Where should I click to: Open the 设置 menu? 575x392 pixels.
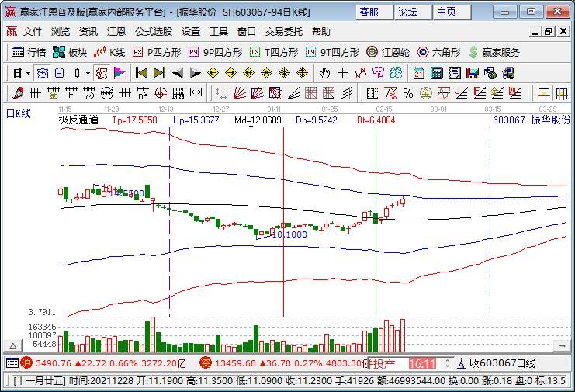(191, 32)
